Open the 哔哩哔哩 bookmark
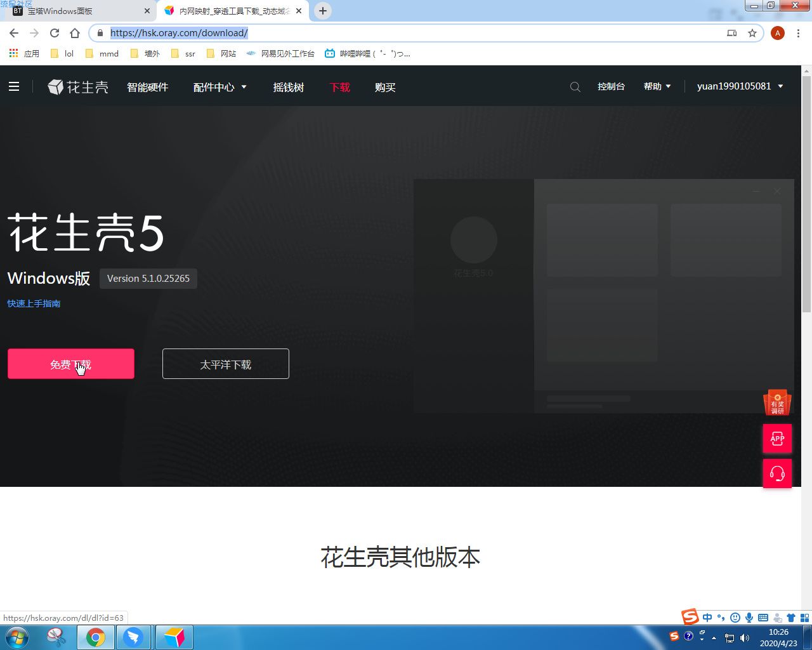Screen dimensions: 812x650 point(367,53)
